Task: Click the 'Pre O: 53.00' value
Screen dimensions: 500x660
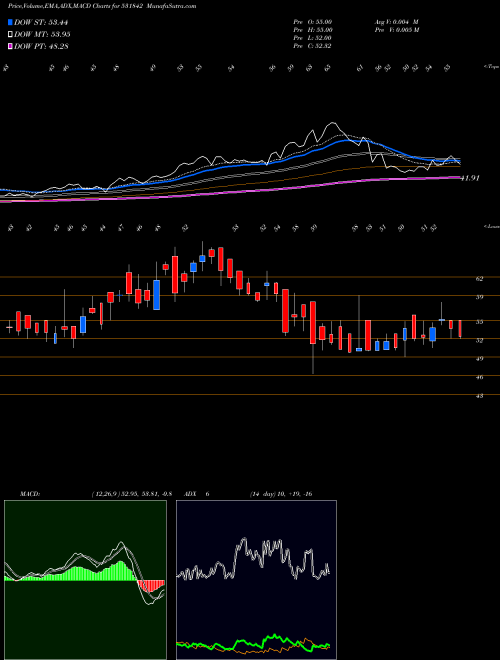Action: click(x=314, y=22)
